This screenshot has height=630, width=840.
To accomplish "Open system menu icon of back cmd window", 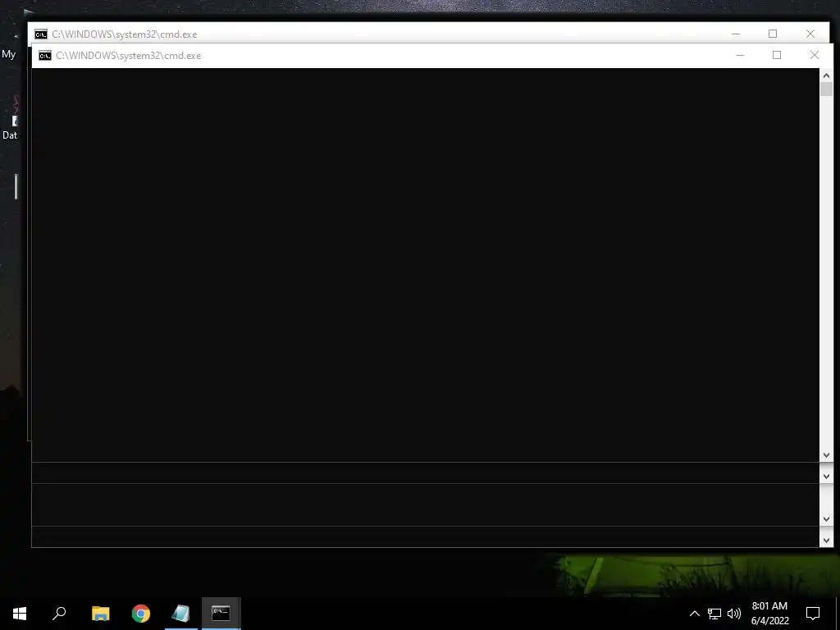I will click(x=41, y=34).
